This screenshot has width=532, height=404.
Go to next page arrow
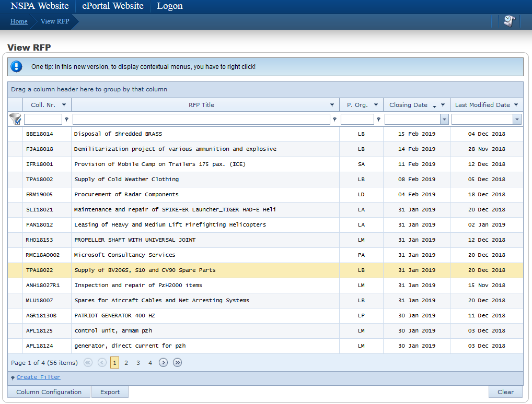point(164,363)
